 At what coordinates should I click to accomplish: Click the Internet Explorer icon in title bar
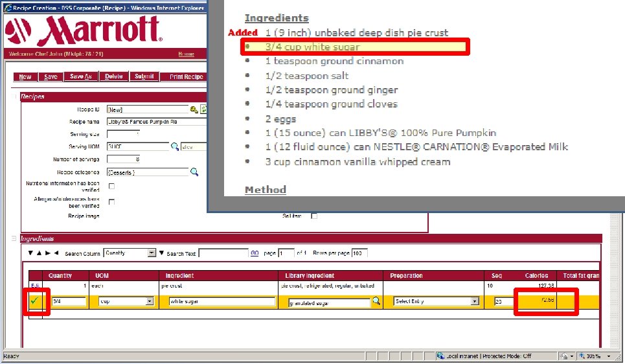tap(8, 8)
